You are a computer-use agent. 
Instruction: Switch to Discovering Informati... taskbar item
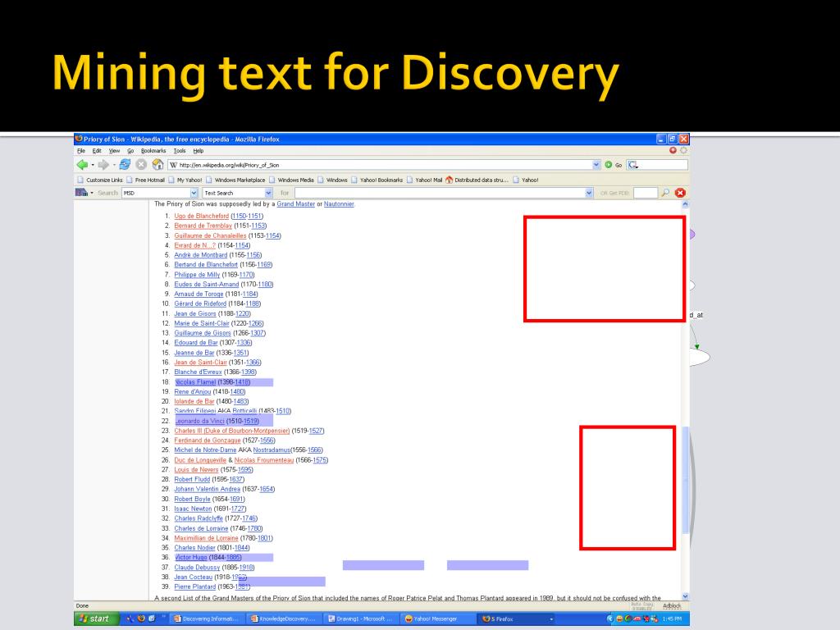coord(206,619)
